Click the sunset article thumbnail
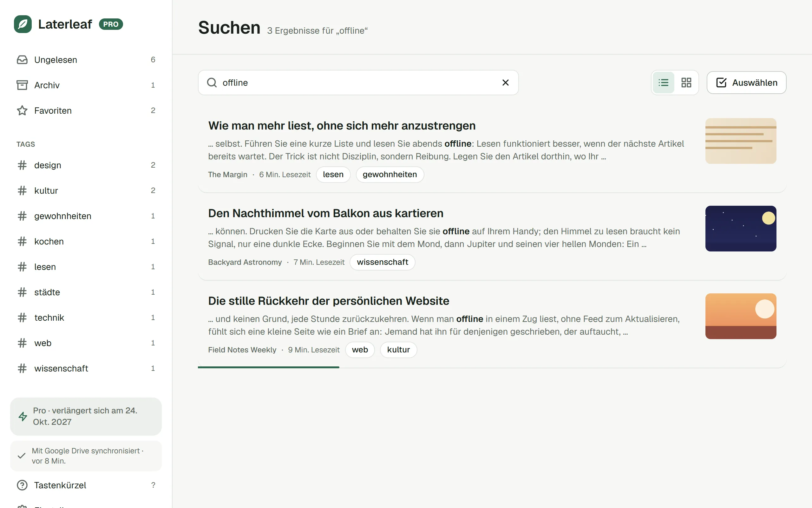This screenshot has width=812, height=508. [741, 316]
